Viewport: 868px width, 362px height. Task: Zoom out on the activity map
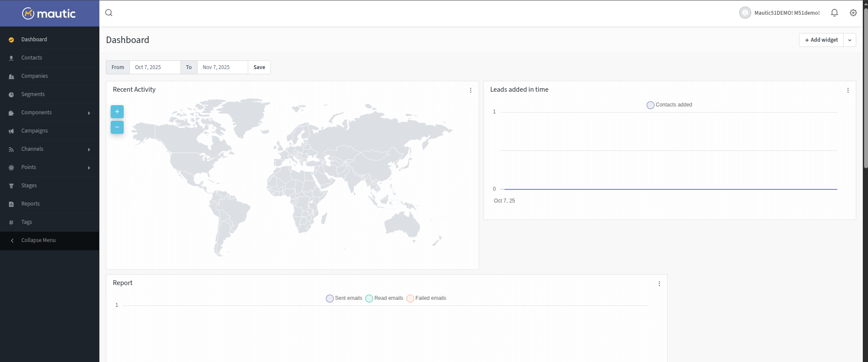click(117, 127)
